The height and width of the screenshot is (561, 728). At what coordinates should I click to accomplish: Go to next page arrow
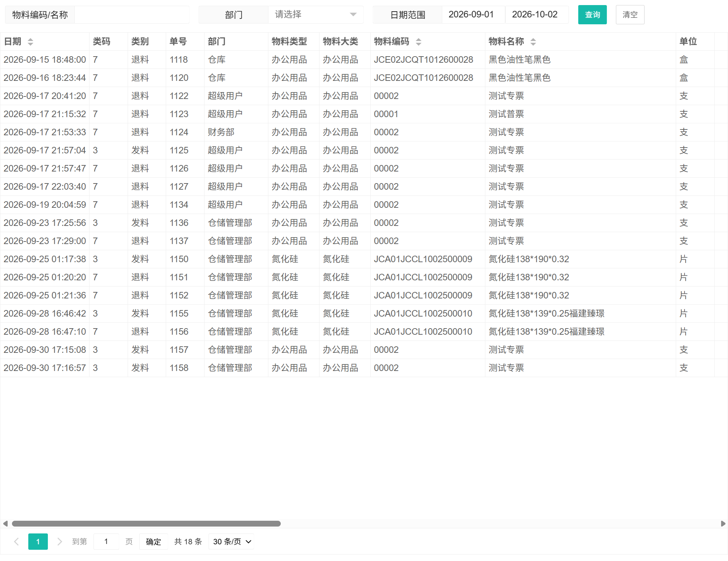[59, 541]
